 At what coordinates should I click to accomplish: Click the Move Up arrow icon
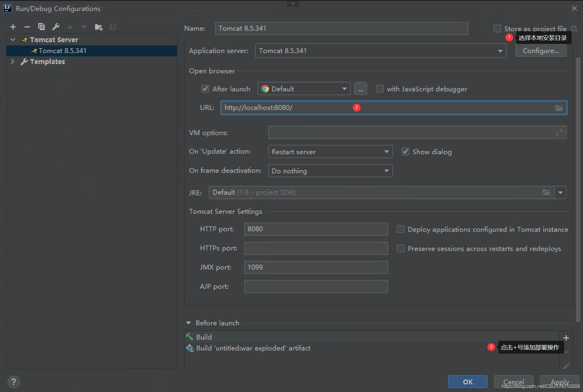(x=70, y=27)
